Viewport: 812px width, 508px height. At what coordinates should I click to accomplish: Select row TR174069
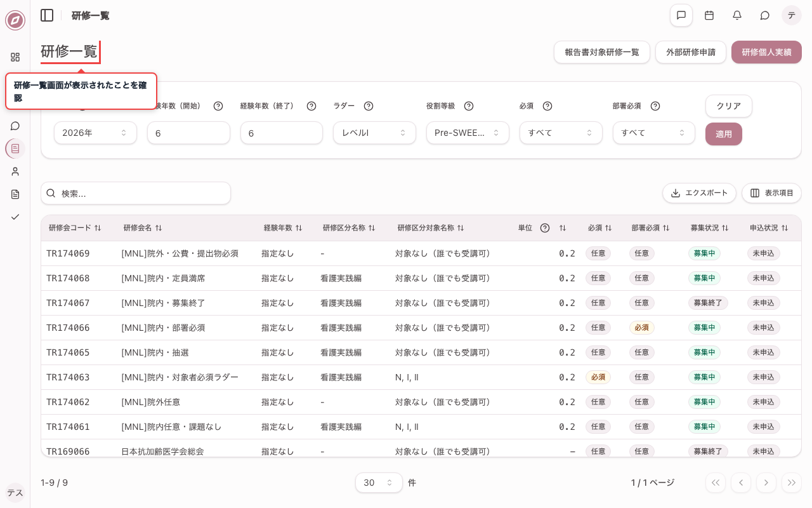421,253
